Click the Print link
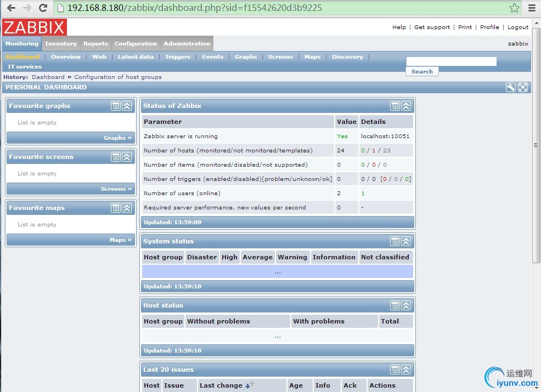The height and width of the screenshot is (392, 541). (x=465, y=27)
